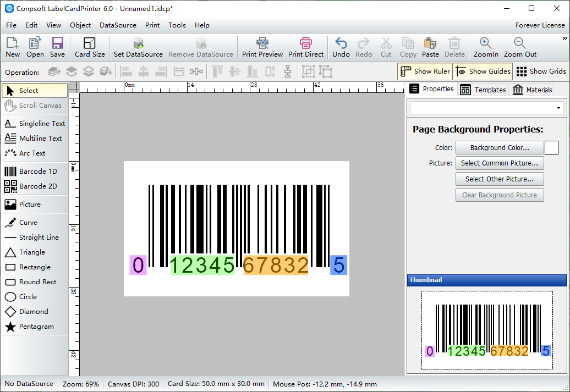Click the Paste toolbar icon
Screen dimensions: 570x392
coord(430,47)
